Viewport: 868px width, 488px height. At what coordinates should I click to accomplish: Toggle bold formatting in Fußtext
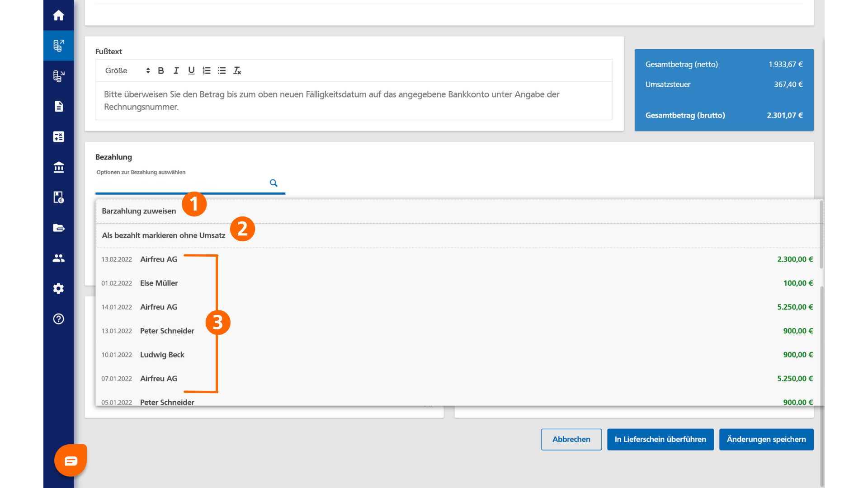pos(161,70)
